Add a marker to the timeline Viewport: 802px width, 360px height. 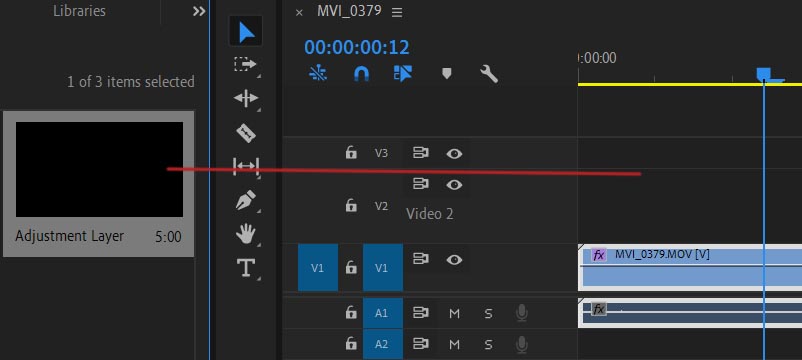(x=447, y=74)
